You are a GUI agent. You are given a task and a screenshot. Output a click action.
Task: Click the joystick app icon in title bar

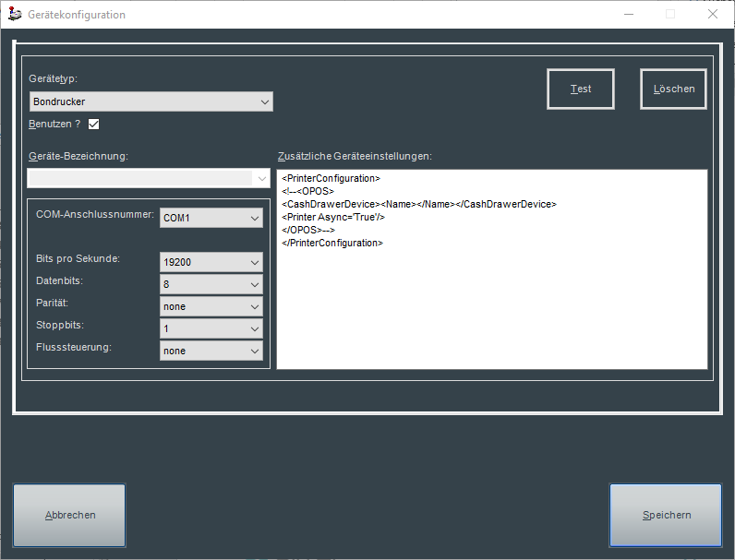pos(15,15)
